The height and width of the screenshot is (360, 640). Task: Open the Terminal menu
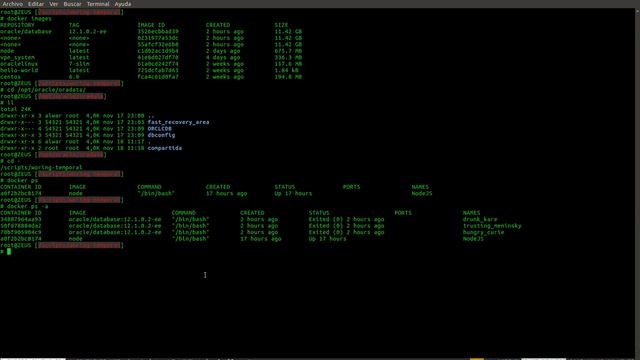[x=98, y=4]
